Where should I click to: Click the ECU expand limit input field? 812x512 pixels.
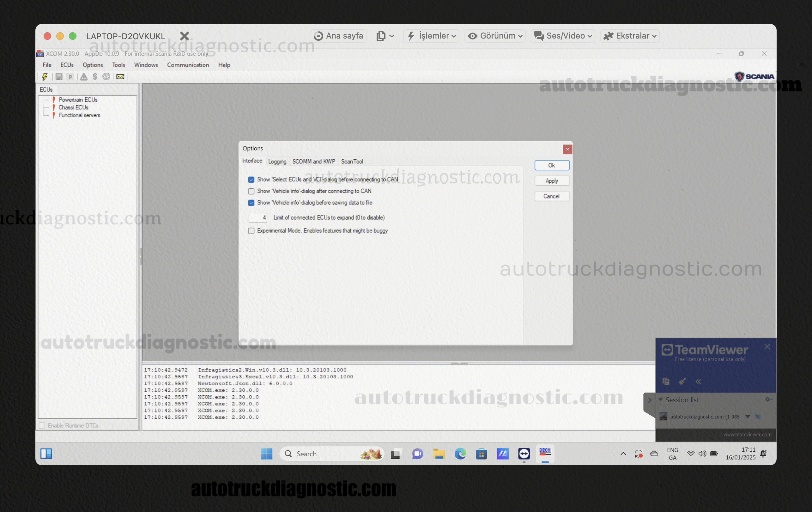[x=258, y=217]
